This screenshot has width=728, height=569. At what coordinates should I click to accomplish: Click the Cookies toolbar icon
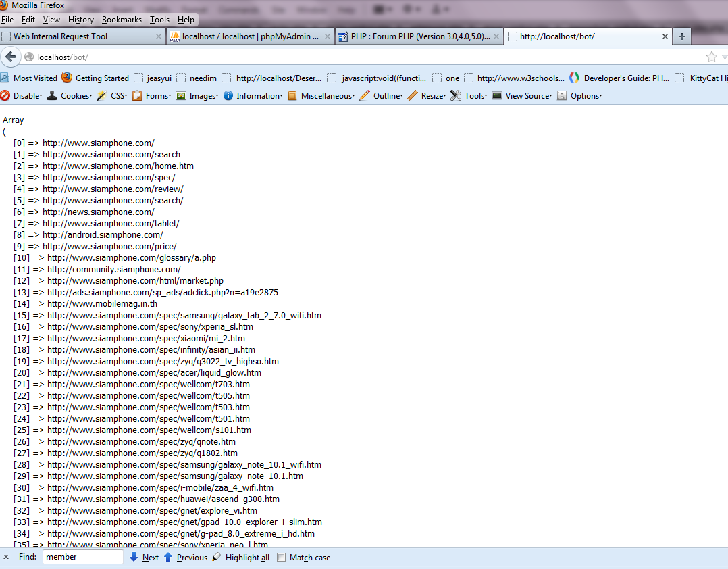click(x=53, y=96)
